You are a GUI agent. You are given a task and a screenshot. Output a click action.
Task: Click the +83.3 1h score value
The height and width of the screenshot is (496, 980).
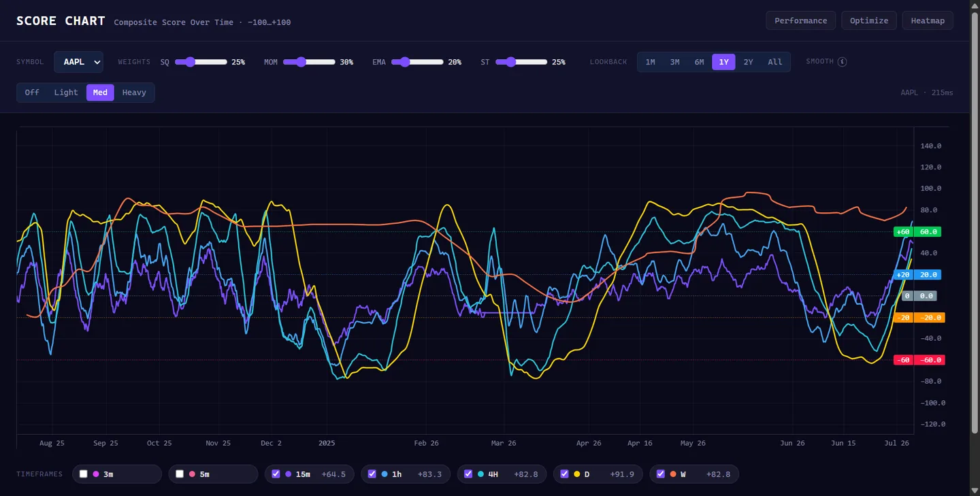click(x=429, y=474)
